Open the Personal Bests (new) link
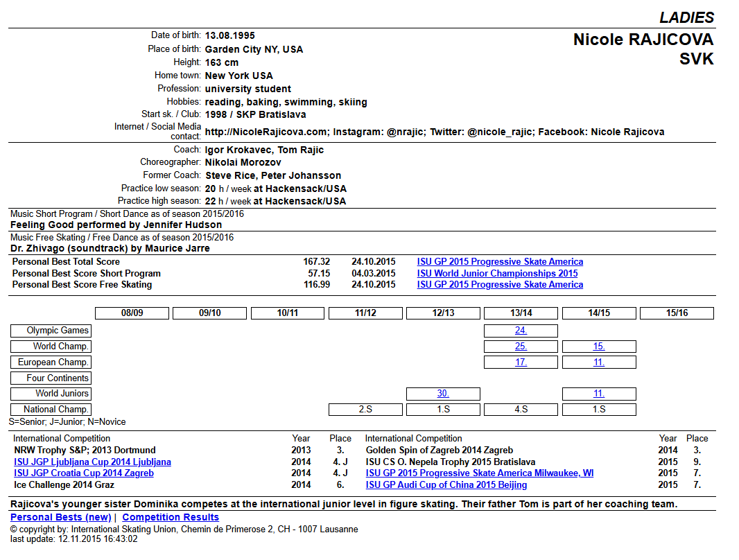The width and height of the screenshot is (739, 560). click(61, 517)
